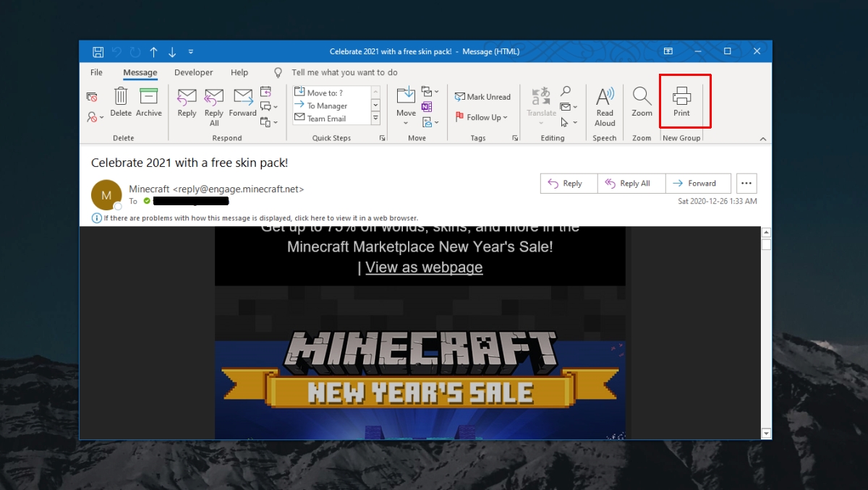
Task: Open the Junk dropdown in the Delete group
Action: [x=95, y=116]
